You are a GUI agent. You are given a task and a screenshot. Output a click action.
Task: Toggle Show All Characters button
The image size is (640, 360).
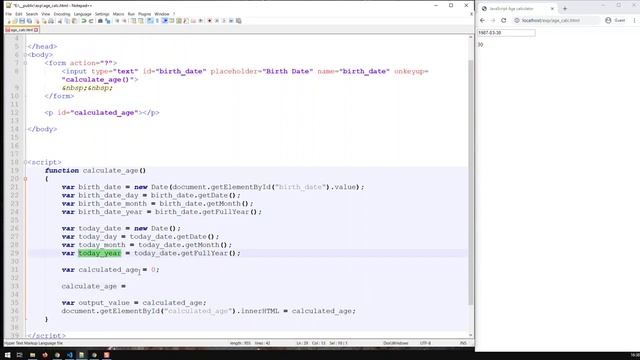tap(157, 21)
